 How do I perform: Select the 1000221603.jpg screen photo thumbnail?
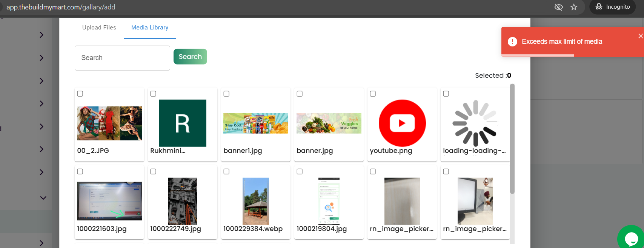(x=109, y=201)
